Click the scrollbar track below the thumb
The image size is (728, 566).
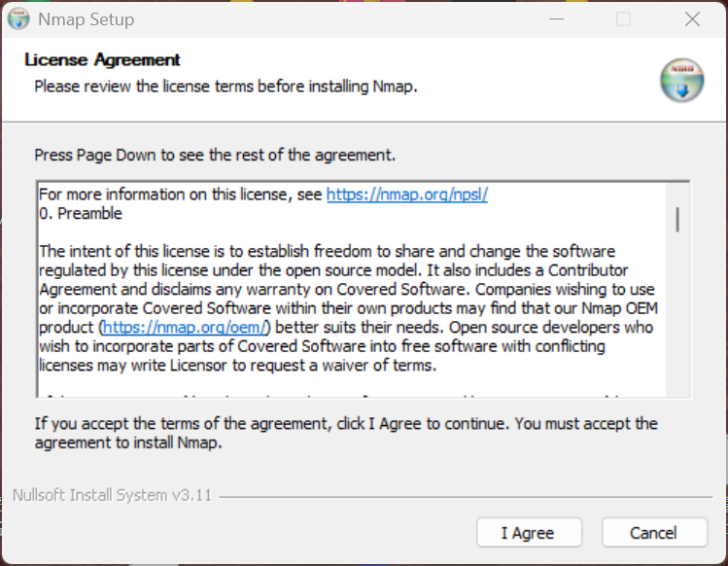tap(676, 321)
